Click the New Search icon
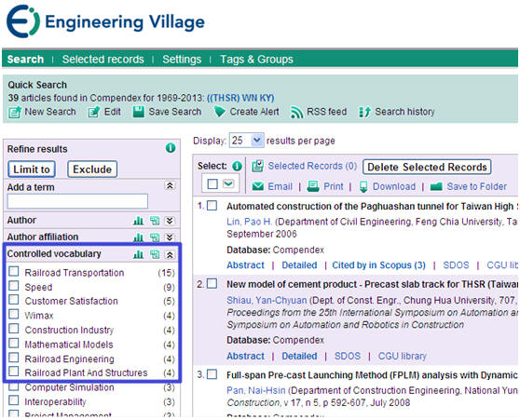Viewport: 520px width, 420px height. tap(15, 112)
